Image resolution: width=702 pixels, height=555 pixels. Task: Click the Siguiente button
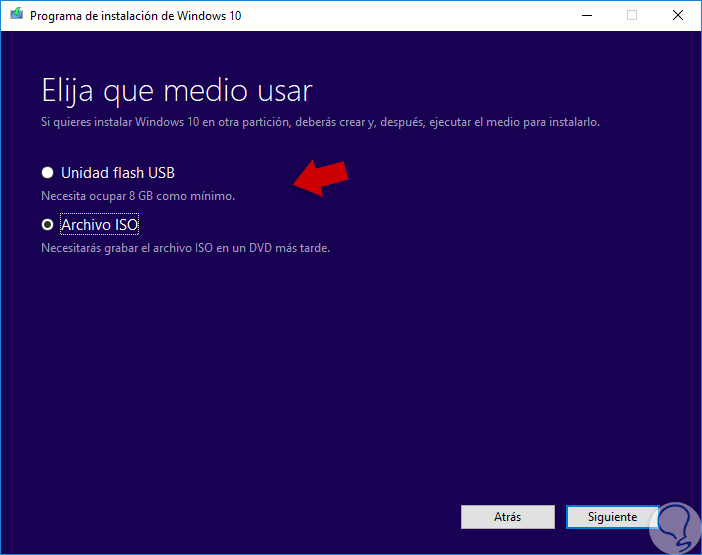[612, 517]
